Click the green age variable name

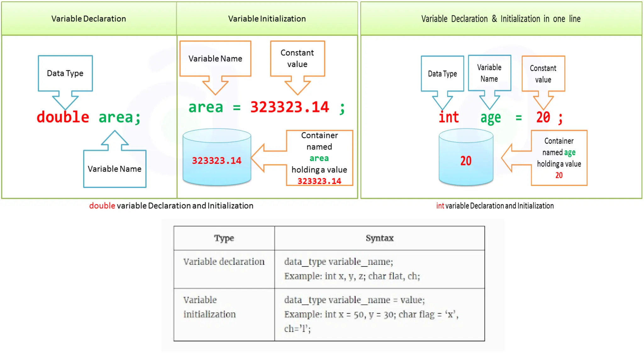coord(490,118)
